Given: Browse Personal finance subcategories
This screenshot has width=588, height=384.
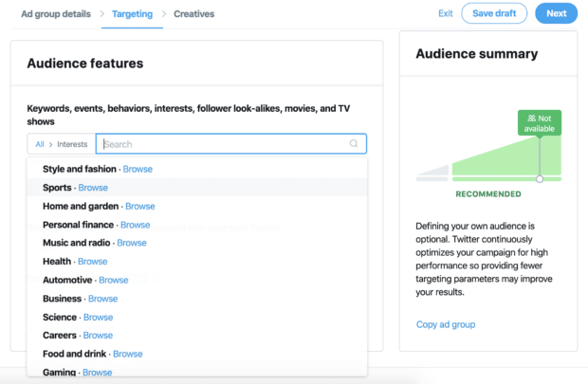Looking at the screenshot, I should [x=136, y=225].
